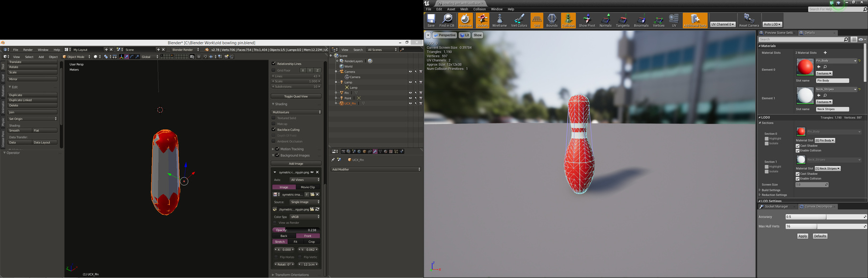Click the Toggle Quad View button
This screenshot has height=278, width=868.
tap(296, 96)
